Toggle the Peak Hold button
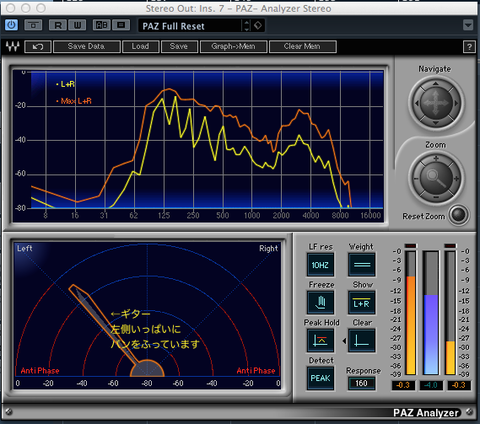This screenshot has height=424, width=480. click(x=320, y=340)
